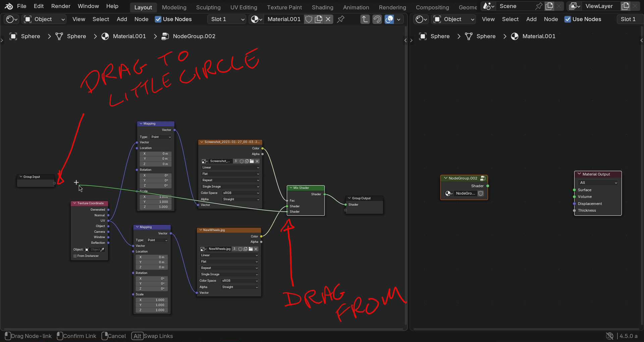Pin the node tree with the pin icon
This screenshot has width=644, height=342.
coord(340,19)
